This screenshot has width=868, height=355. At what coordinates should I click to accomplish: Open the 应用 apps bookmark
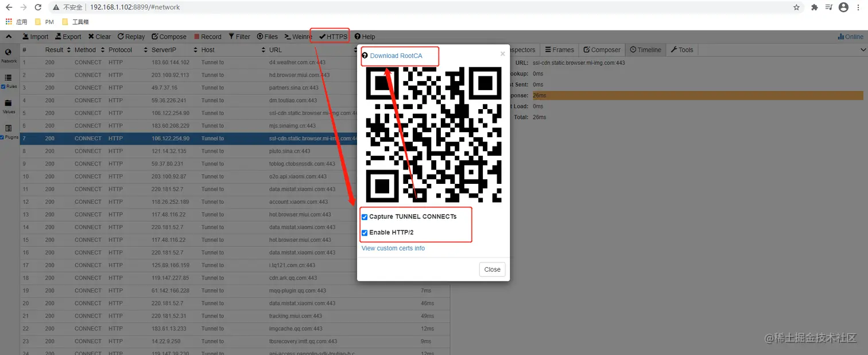point(17,22)
